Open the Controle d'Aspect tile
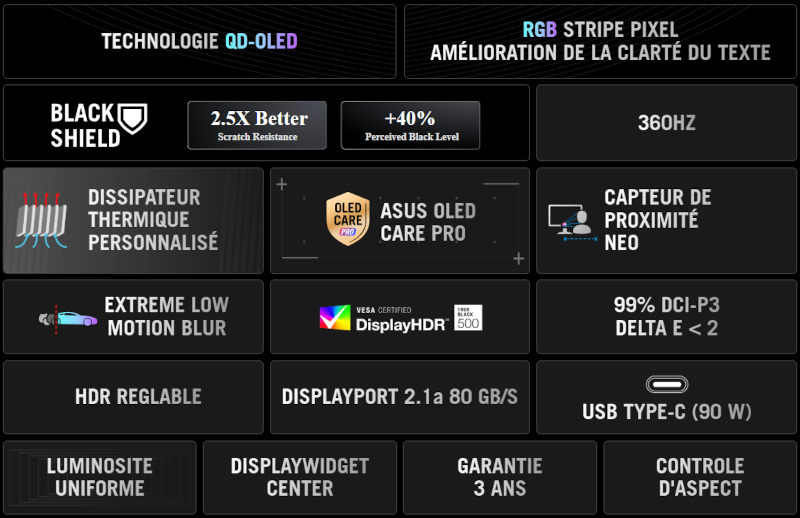 pos(700,477)
